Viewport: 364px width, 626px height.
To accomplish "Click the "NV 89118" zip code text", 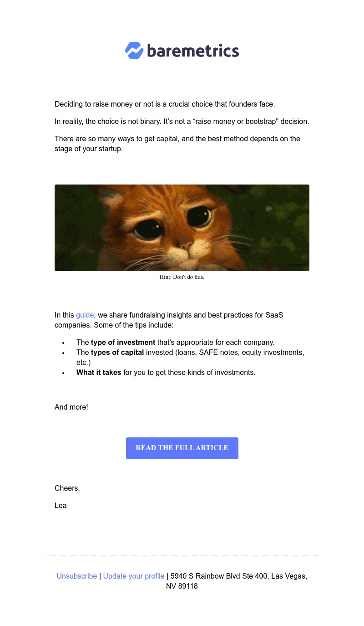I will click(x=182, y=586).
